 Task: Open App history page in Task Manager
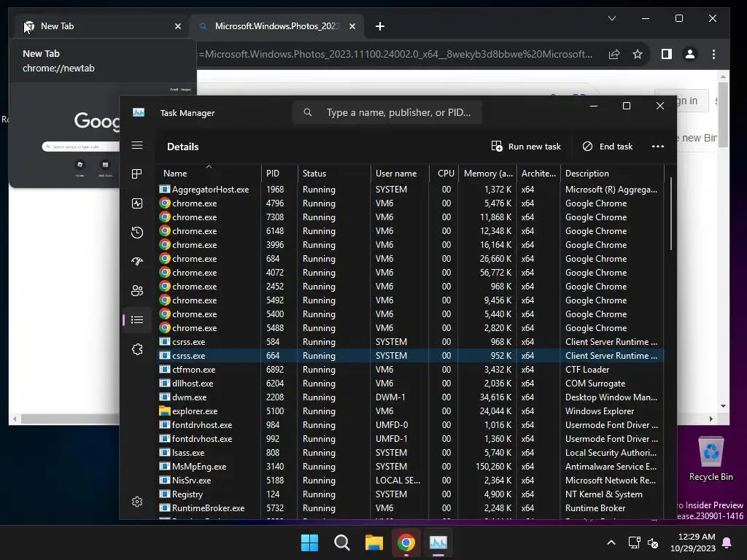coord(137,233)
